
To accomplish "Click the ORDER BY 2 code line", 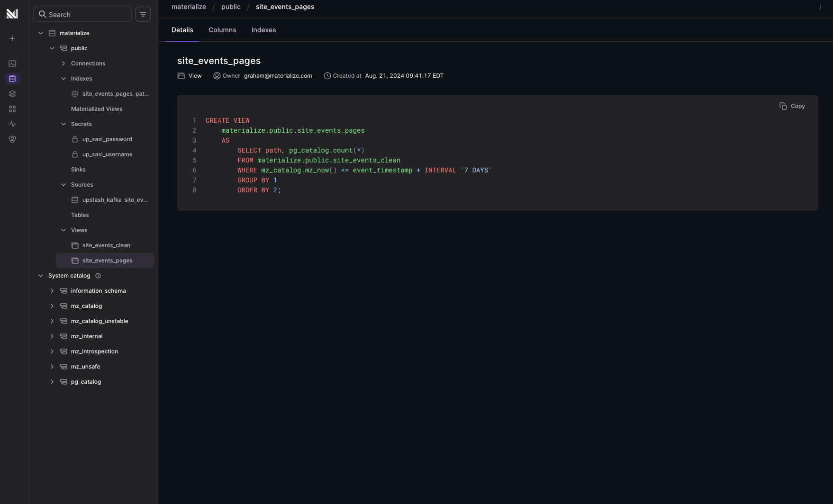I will (x=259, y=190).
